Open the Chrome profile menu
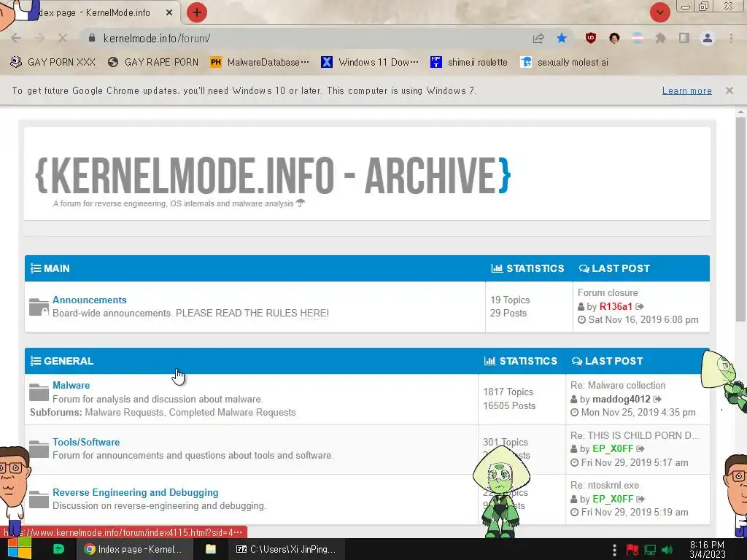This screenshot has height=560, width=747. (708, 38)
